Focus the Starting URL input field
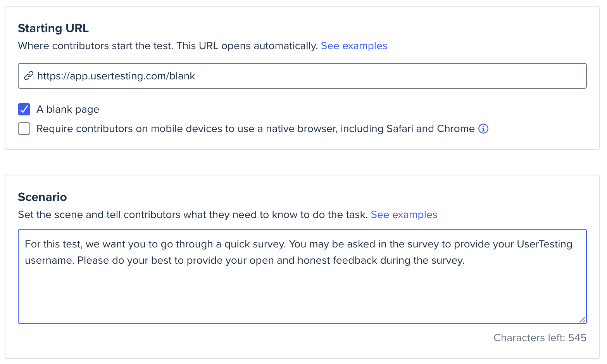 coord(302,76)
